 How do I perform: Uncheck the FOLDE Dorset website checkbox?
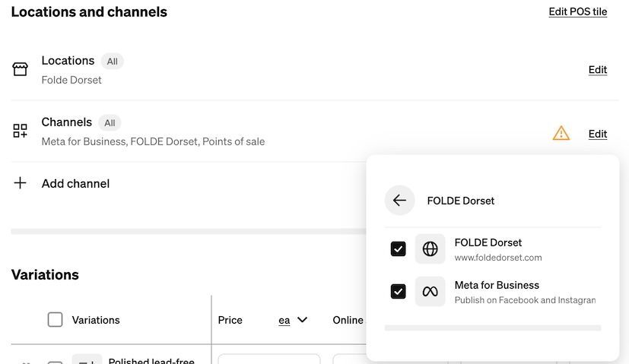point(398,249)
